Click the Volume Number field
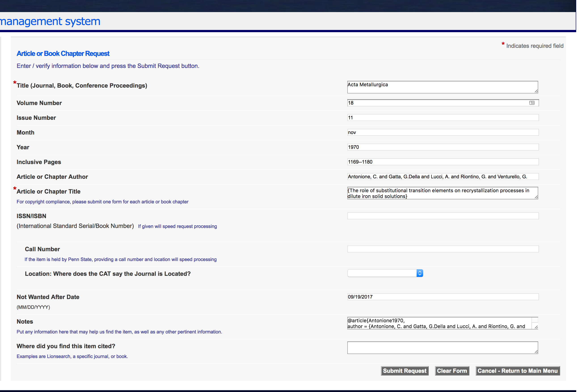Viewport: 582px width, 392px height. (443, 103)
